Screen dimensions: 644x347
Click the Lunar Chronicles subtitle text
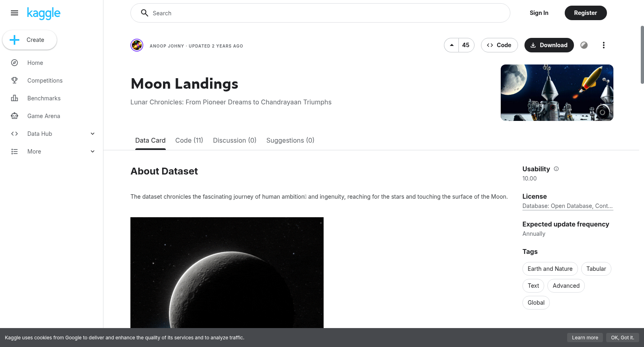coord(231,102)
